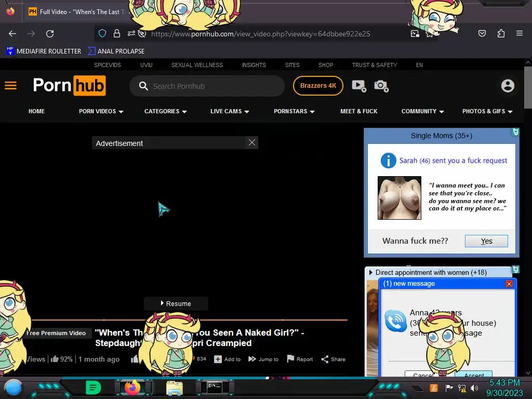Click the Report flag icon

click(290, 358)
